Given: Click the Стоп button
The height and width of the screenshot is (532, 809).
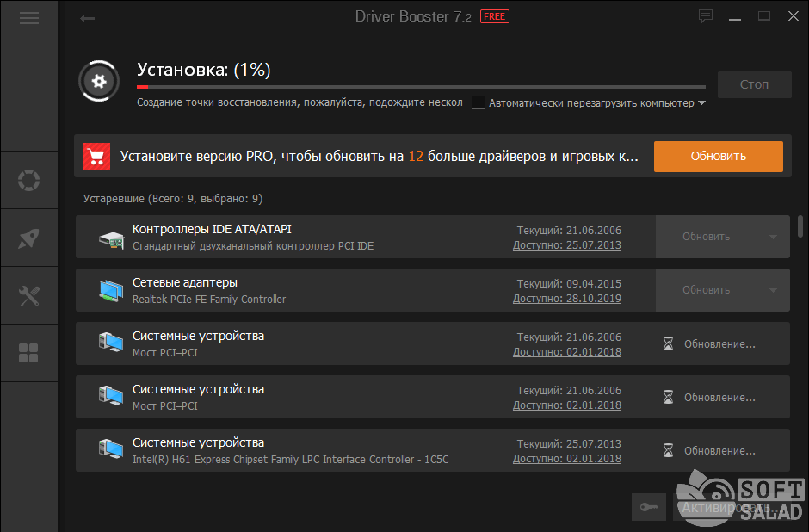Looking at the screenshot, I should (754, 84).
